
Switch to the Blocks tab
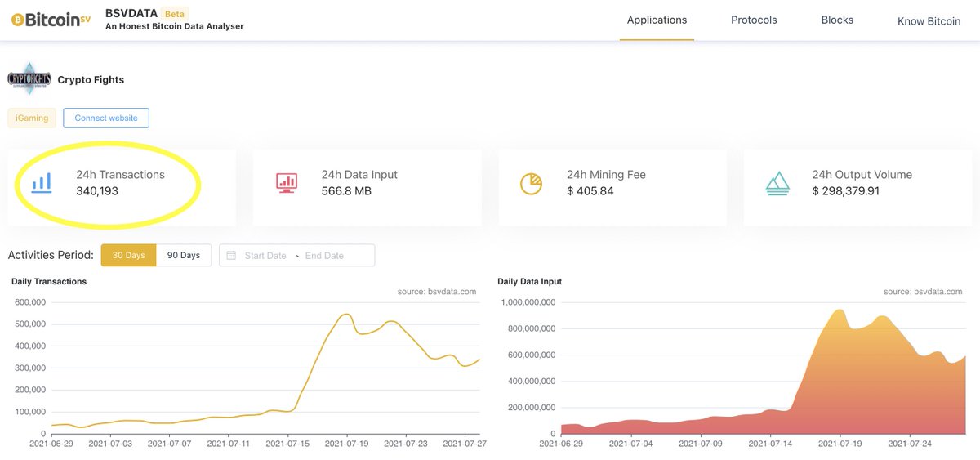pos(837,20)
